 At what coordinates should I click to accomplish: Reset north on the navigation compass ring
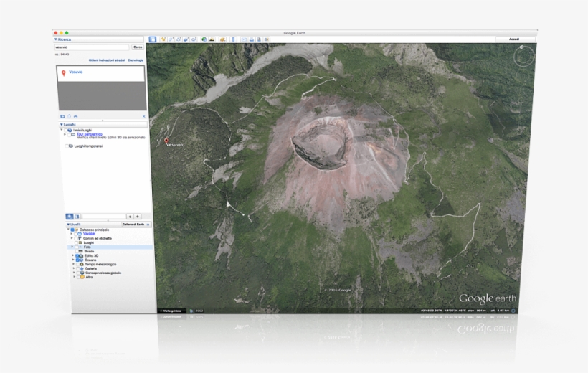521,47
